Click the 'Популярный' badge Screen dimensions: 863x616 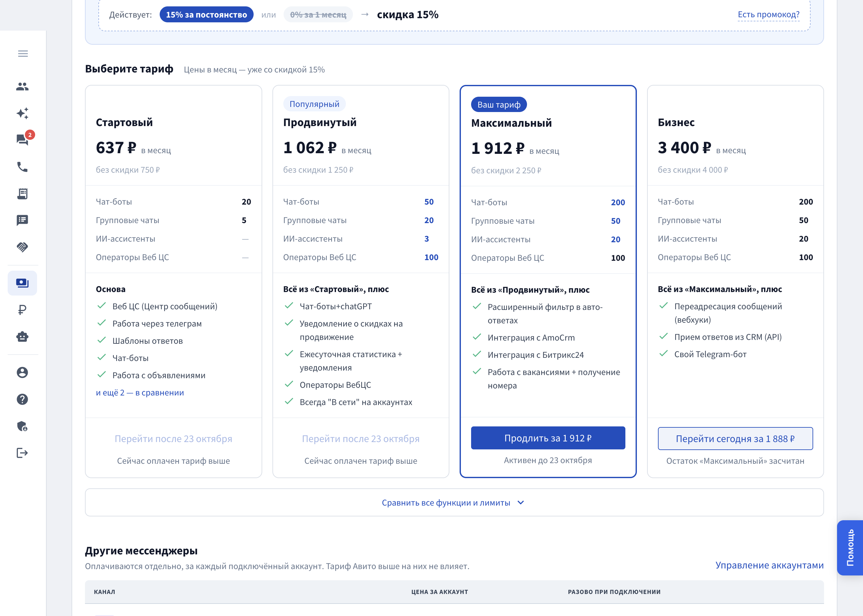click(314, 104)
